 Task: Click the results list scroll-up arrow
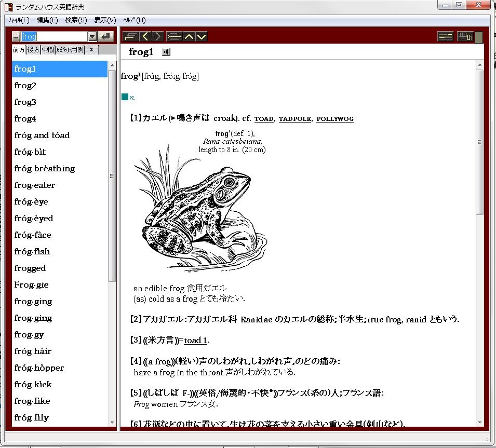click(x=112, y=65)
